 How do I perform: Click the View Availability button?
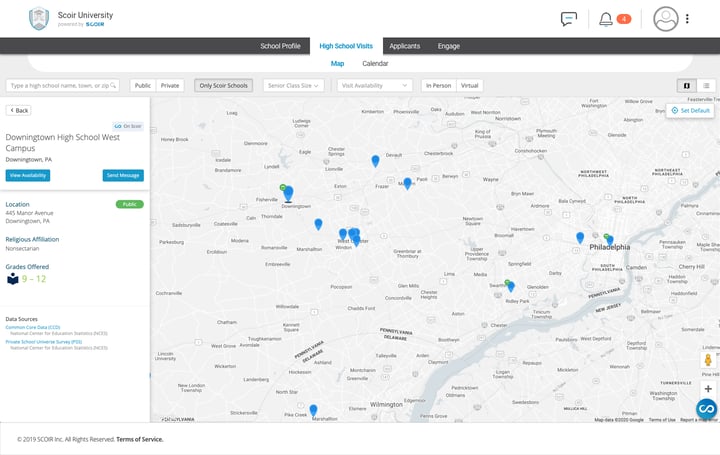pyautogui.click(x=28, y=175)
